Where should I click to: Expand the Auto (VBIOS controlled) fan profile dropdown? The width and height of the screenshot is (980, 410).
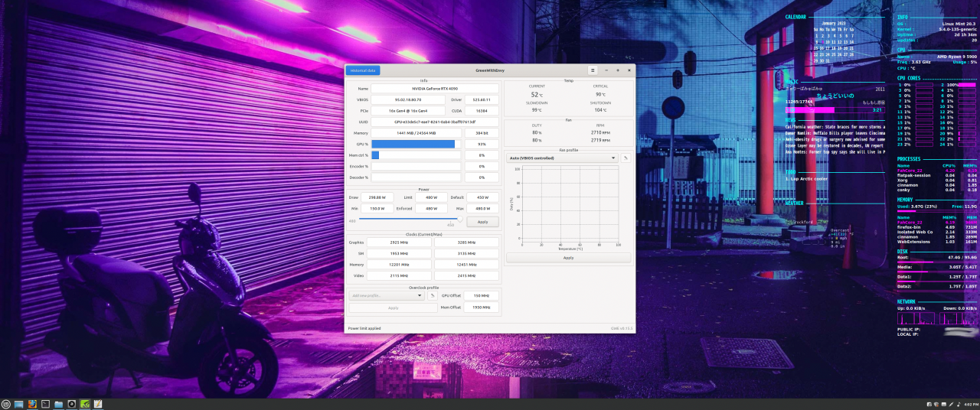coord(562,158)
